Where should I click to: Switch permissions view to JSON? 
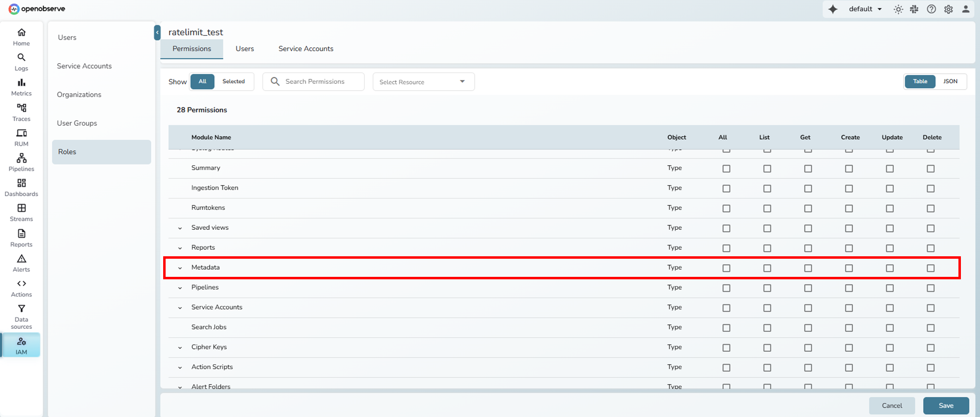(950, 81)
